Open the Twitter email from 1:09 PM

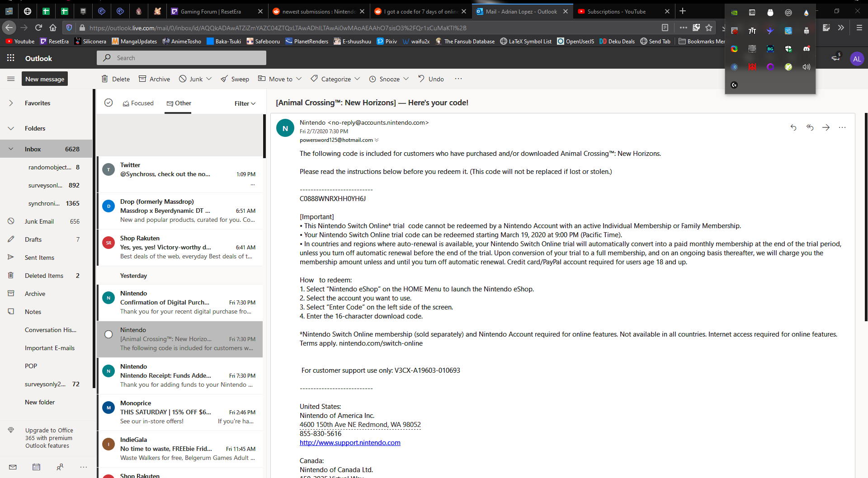[180, 174]
